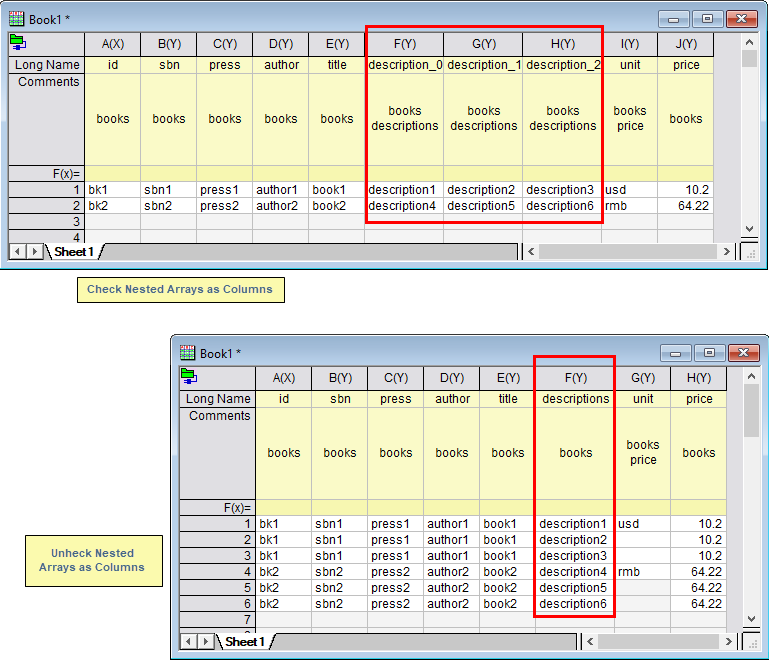Click 'Unheck Nested Arrays as Columns' label

click(x=92, y=560)
